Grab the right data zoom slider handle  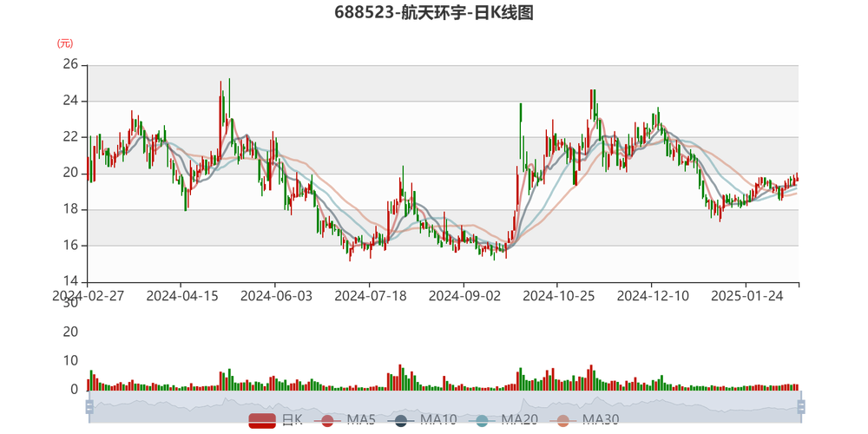[800, 407]
